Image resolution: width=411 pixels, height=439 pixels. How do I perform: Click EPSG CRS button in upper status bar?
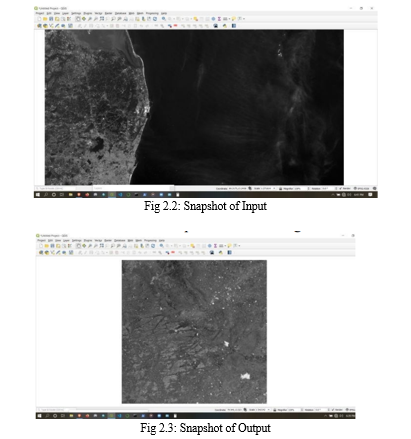pos(362,188)
